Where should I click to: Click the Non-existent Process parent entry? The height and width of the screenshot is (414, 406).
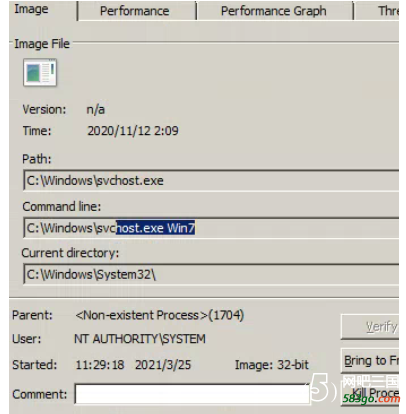[160, 315]
